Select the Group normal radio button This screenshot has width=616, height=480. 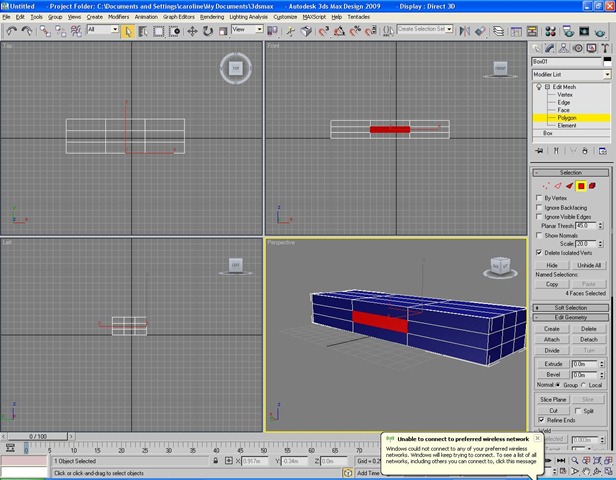[x=558, y=385]
